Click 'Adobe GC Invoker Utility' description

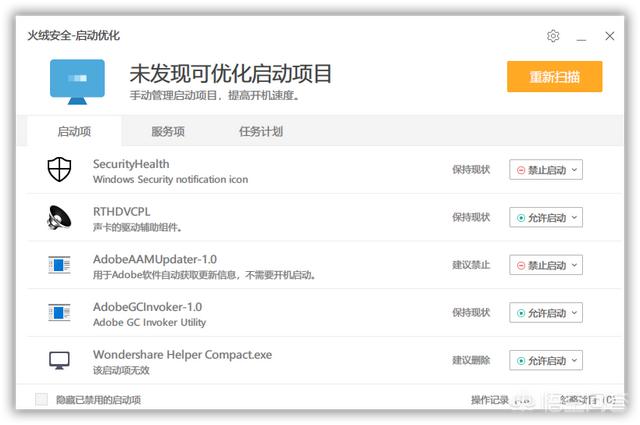(149, 323)
